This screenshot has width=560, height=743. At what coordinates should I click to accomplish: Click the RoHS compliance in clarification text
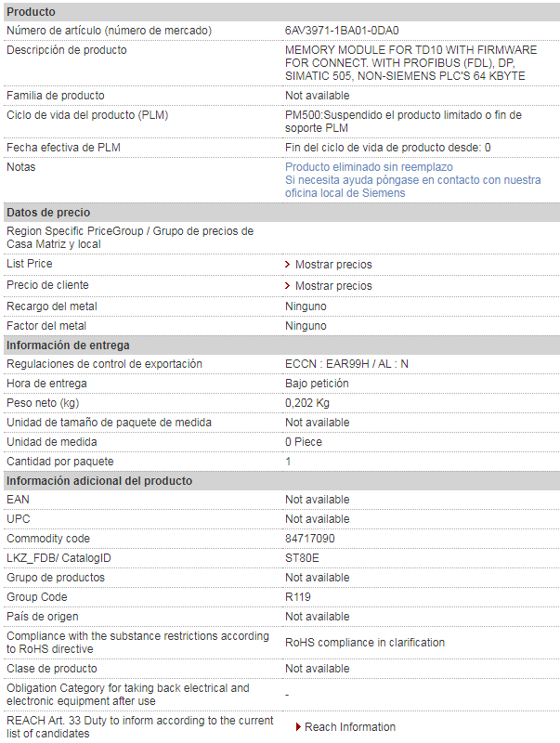pyautogui.click(x=365, y=643)
